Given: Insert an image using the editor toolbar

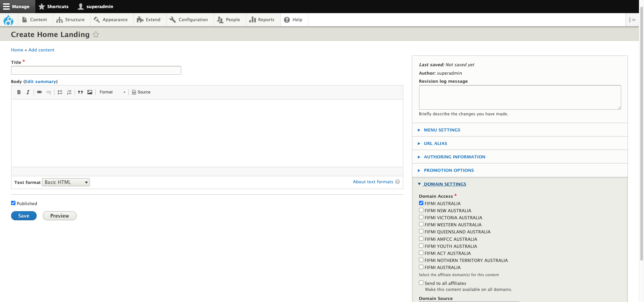Looking at the screenshot, I should [90, 92].
